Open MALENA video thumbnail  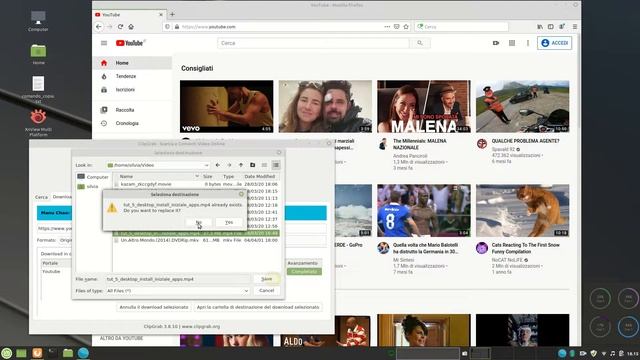coord(424,107)
